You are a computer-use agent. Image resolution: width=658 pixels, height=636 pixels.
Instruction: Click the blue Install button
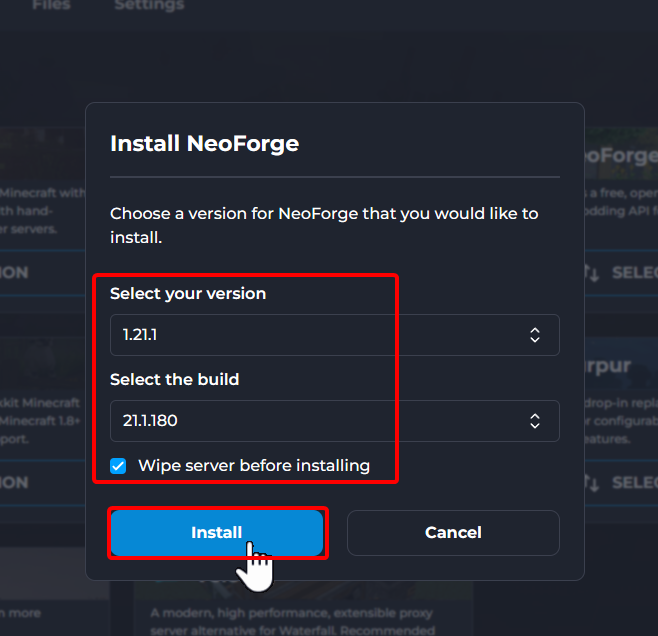217,533
